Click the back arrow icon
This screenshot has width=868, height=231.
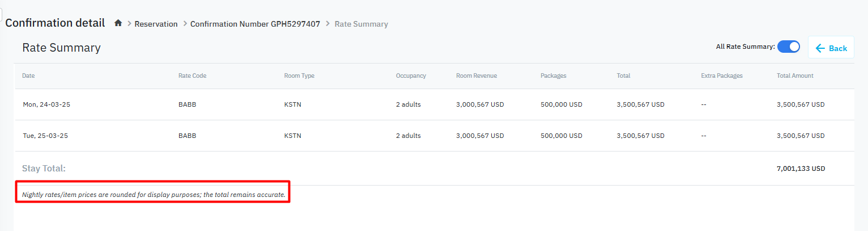820,48
